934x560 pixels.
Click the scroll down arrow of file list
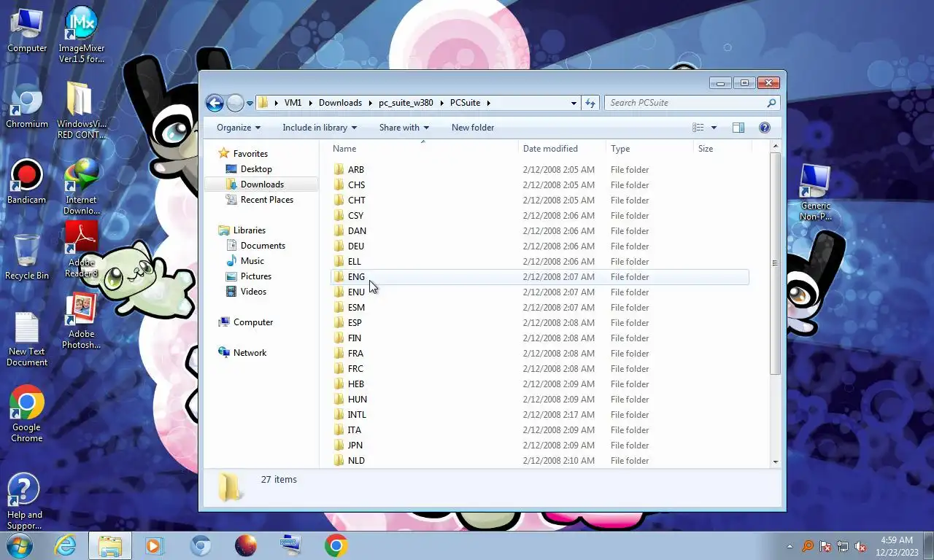775,462
